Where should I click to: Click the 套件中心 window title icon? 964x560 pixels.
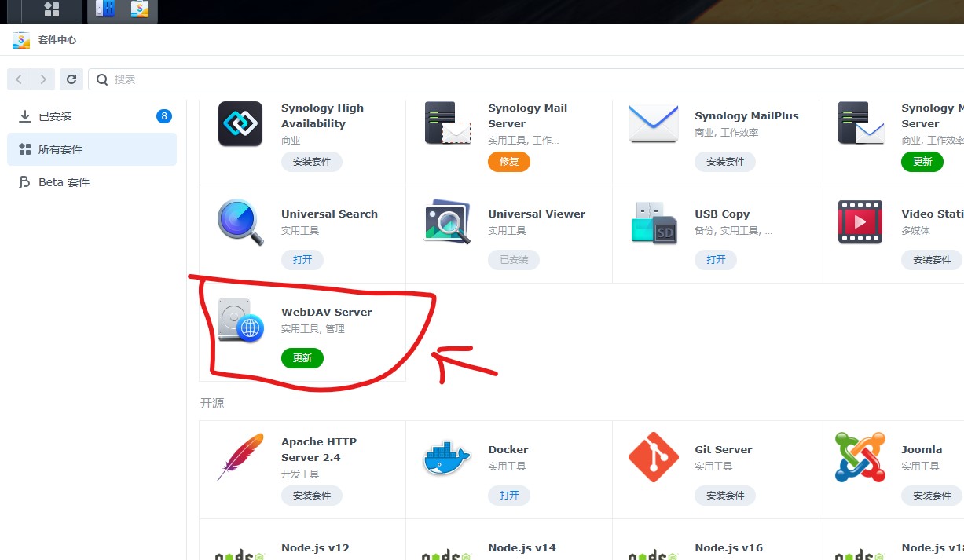(x=21, y=40)
